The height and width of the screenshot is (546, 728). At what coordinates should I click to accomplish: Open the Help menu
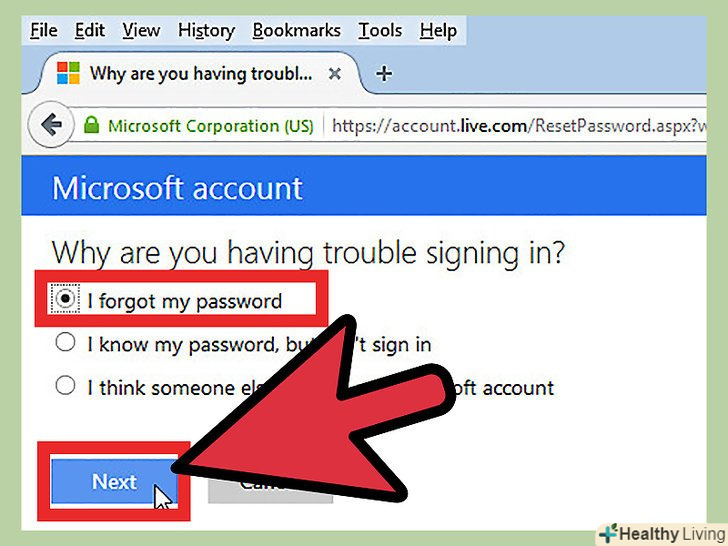pyautogui.click(x=438, y=31)
